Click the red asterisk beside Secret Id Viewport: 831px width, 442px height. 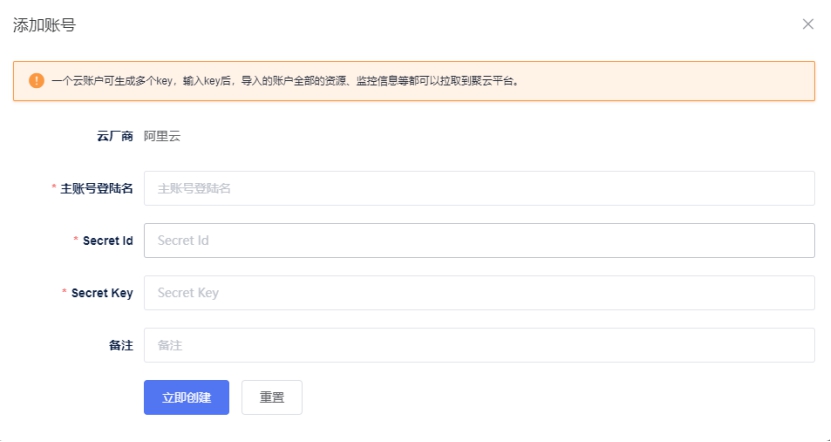[x=76, y=241]
